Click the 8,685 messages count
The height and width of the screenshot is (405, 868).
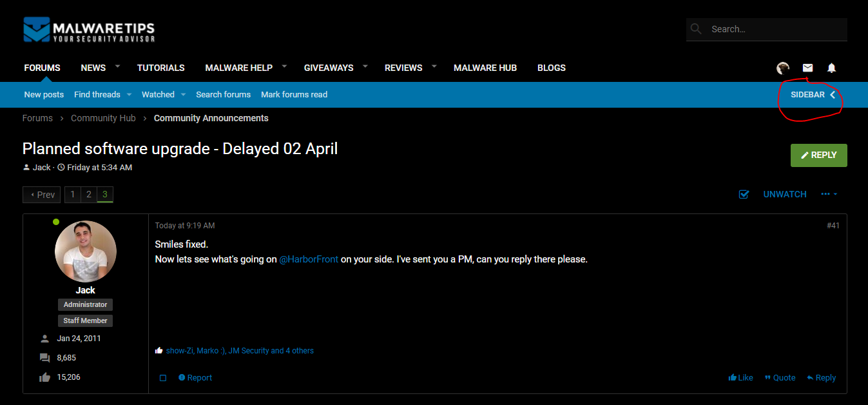click(x=66, y=358)
